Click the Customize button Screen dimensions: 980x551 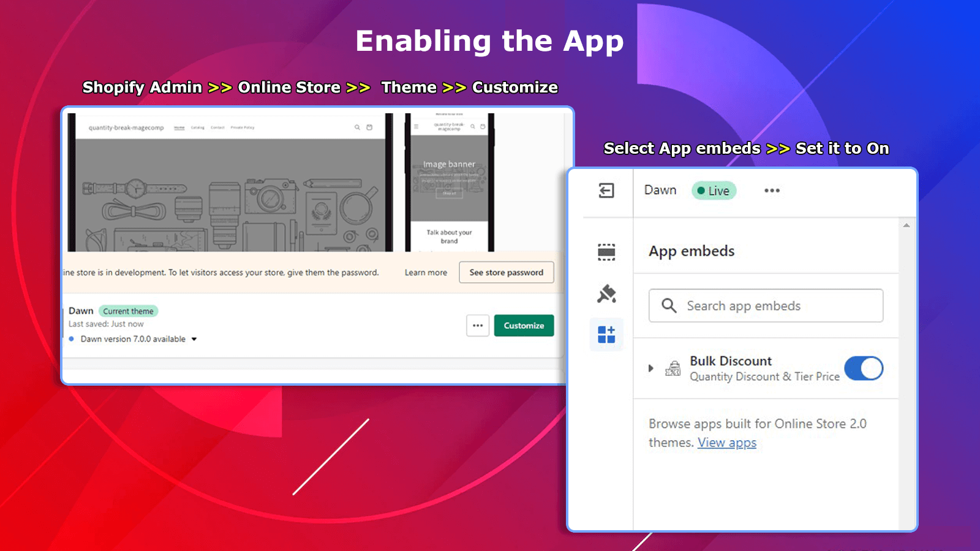click(524, 326)
